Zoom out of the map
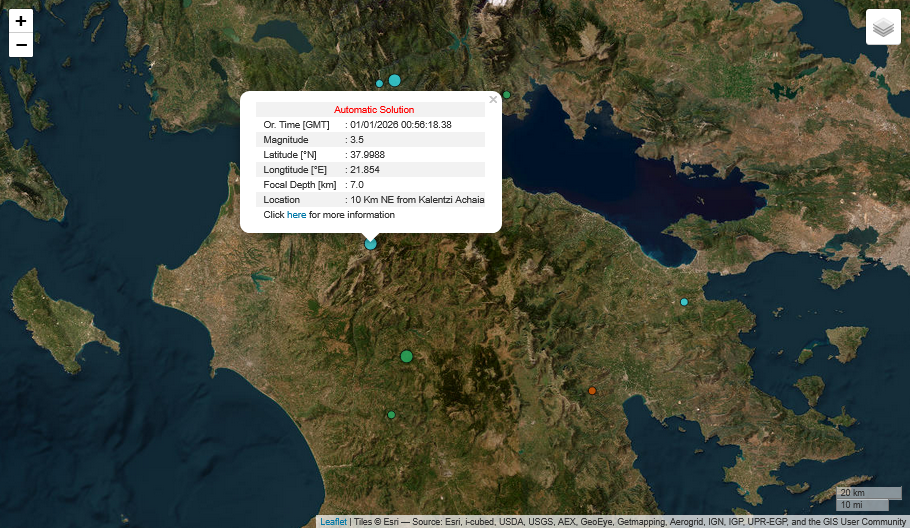The image size is (910, 528). (21, 45)
